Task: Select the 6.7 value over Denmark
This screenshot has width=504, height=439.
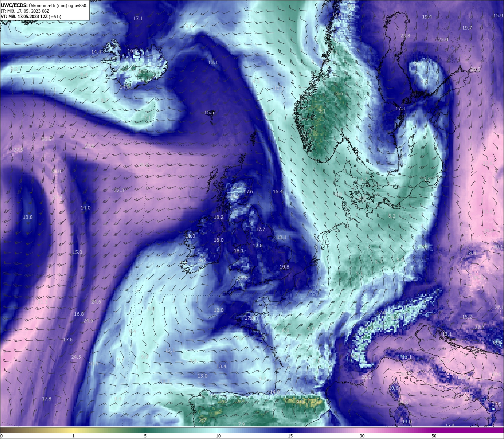Action: pos(364,180)
